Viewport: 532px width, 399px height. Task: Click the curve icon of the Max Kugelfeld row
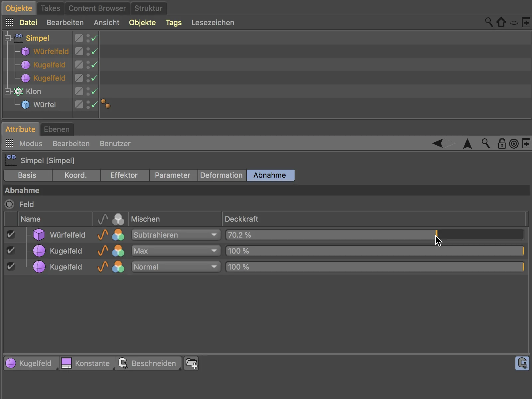point(103,251)
